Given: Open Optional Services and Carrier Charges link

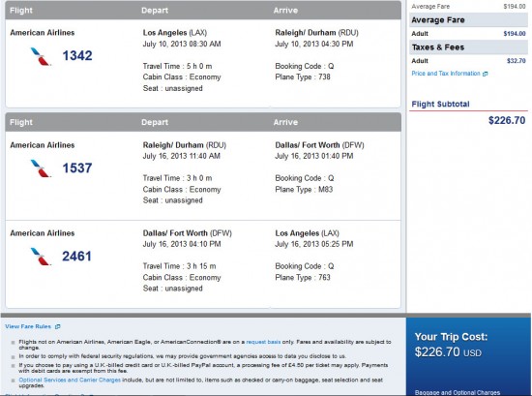Looking at the screenshot, I should point(70,380).
